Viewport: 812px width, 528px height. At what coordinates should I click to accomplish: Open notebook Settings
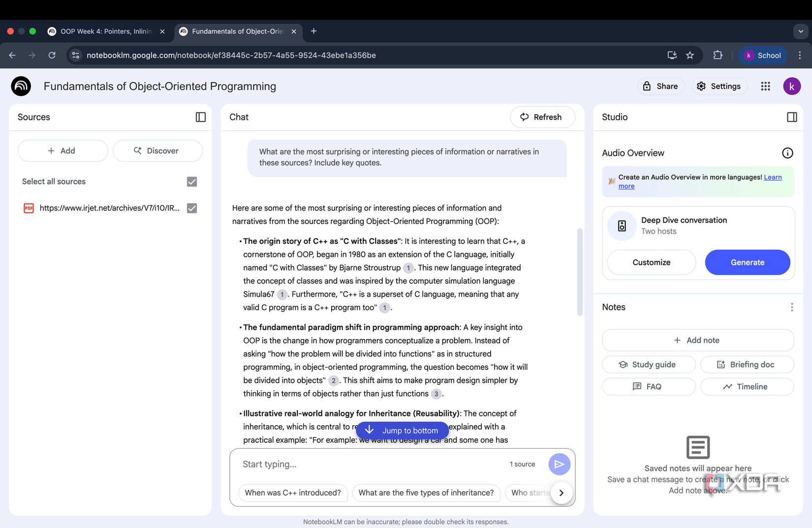point(719,86)
